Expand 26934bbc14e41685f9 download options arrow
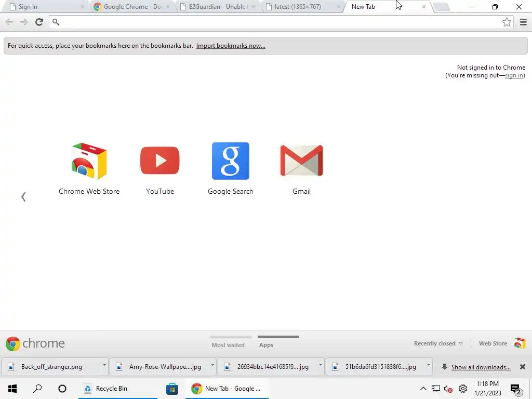The image size is (532, 399). [x=320, y=365]
